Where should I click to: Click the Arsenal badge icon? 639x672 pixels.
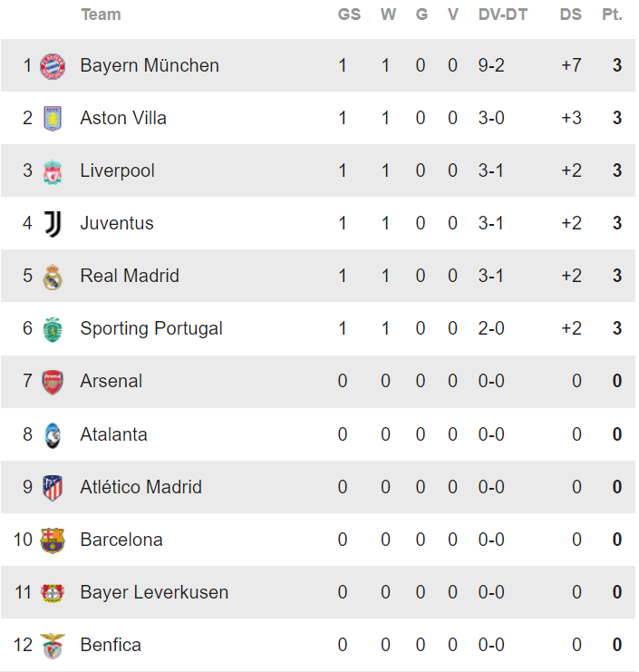tap(53, 382)
